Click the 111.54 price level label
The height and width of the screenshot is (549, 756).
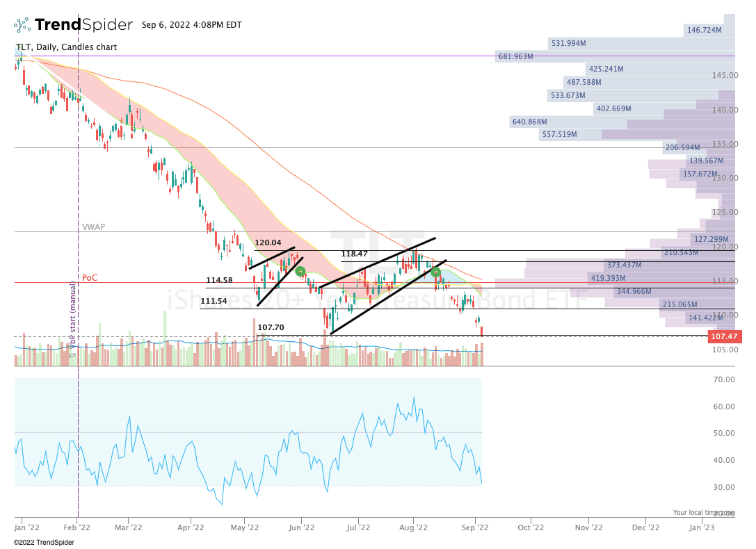pyautogui.click(x=214, y=301)
